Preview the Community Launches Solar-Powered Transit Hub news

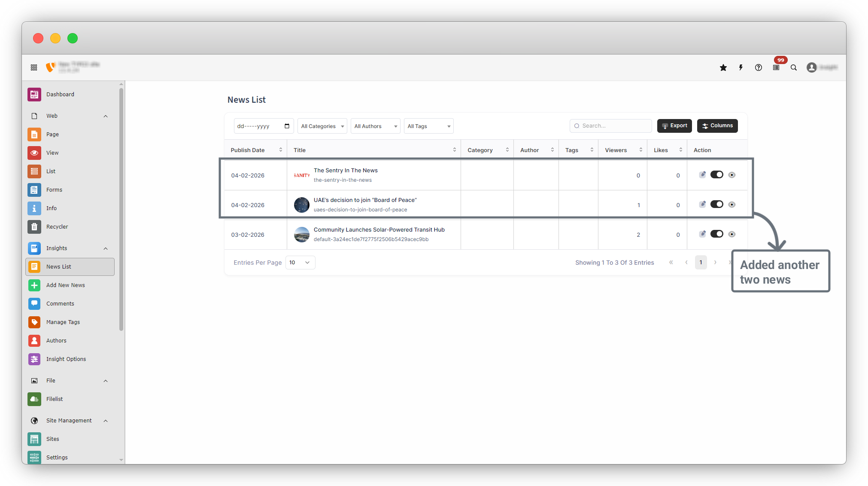click(x=732, y=234)
